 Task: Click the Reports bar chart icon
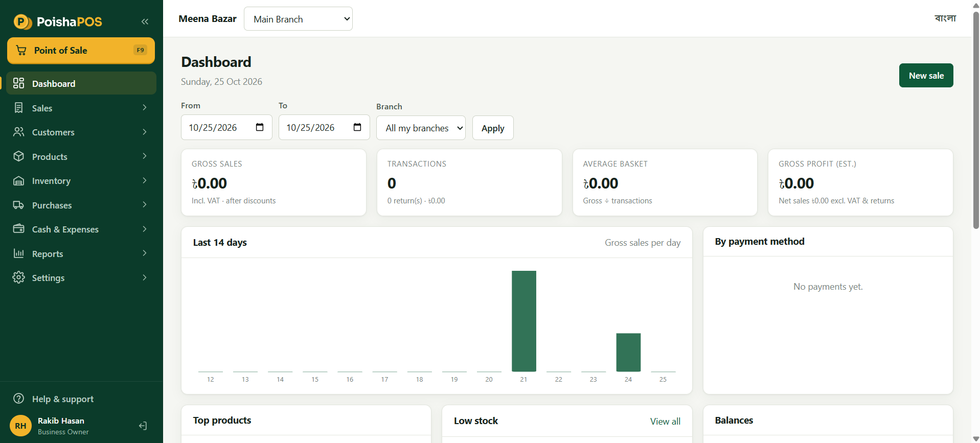tap(19, 253)
